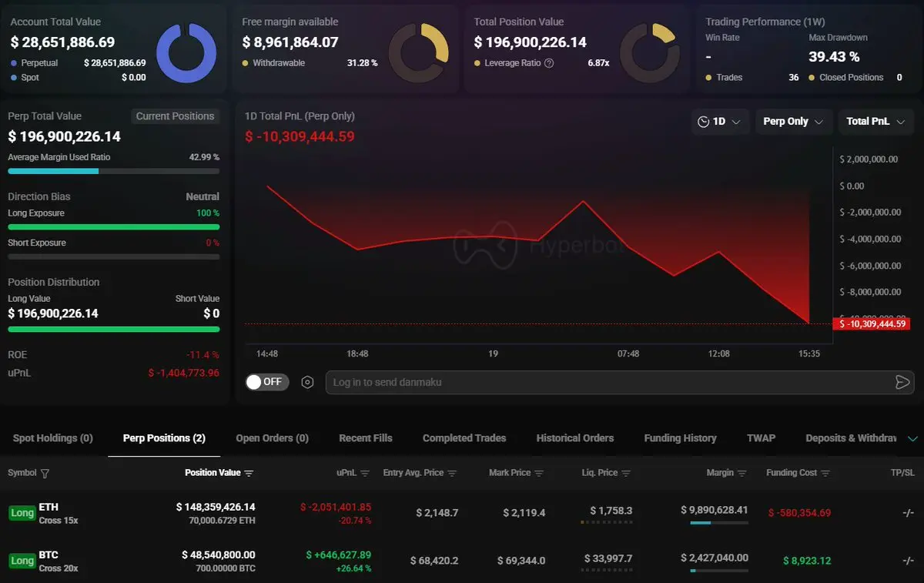Viewport: 924px width, 583px height.
Task: Click the 1D Total PnL -10,309,444.59 heading
Action: [300, 137]
